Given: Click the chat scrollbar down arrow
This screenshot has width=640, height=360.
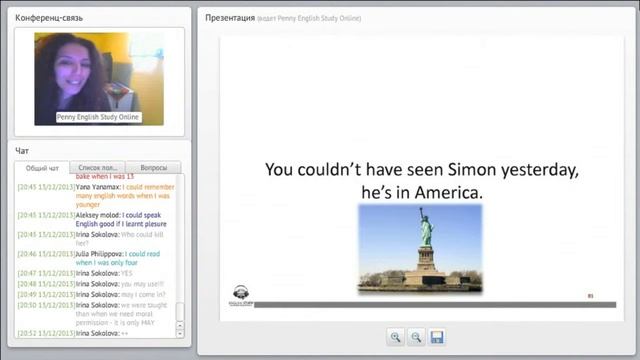Looking at the screenshot, I should click(180, 334).
